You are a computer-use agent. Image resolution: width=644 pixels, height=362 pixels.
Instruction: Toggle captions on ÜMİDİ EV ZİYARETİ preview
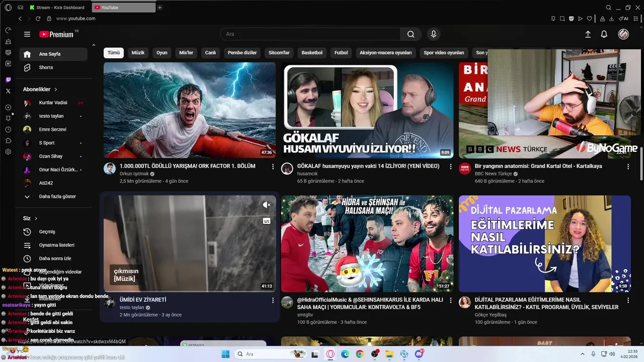click(x=267, y=221)
